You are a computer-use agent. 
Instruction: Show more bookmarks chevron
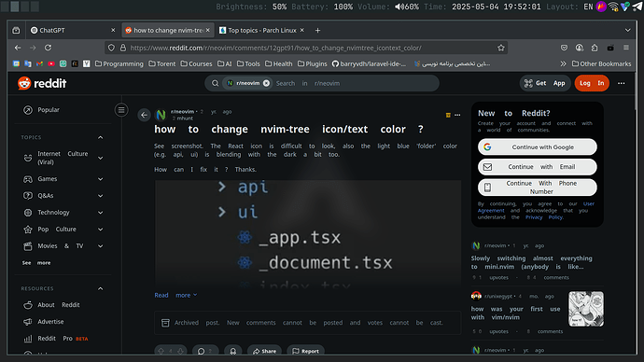[x=563, y=63]
